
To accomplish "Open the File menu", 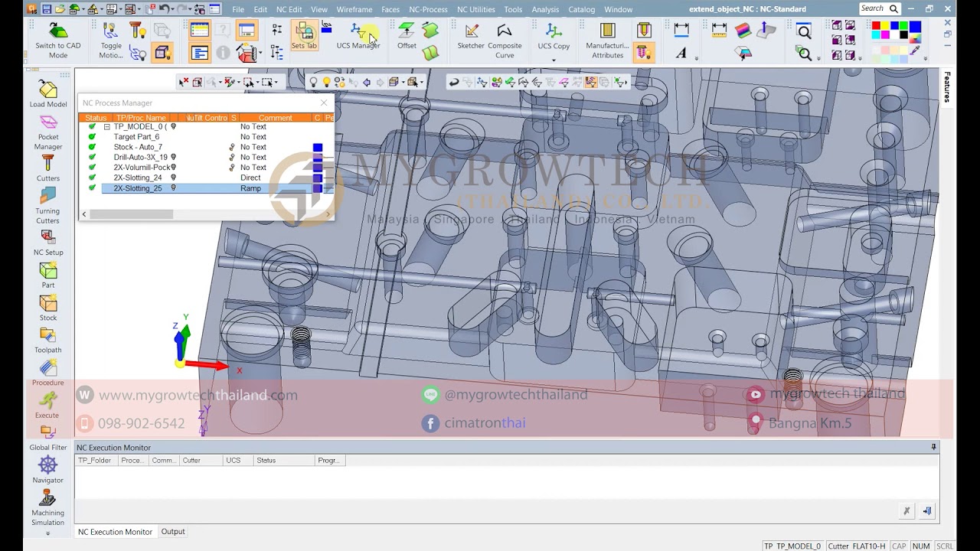I will click(x=238, y=9).
